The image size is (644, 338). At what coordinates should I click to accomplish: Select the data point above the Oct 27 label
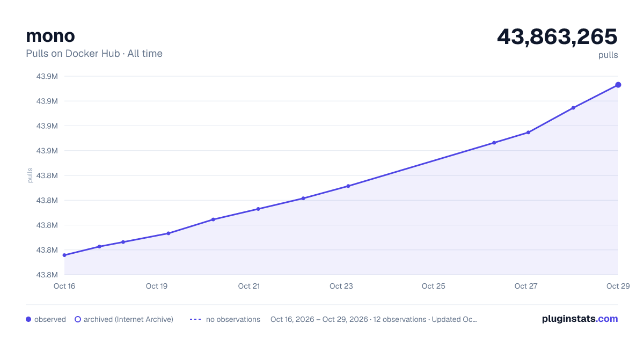click(528, 133)
